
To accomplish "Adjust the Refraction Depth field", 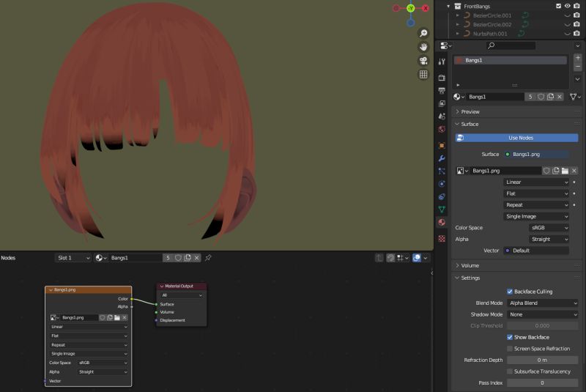I will pyautogui.click(x=543, y=360).
